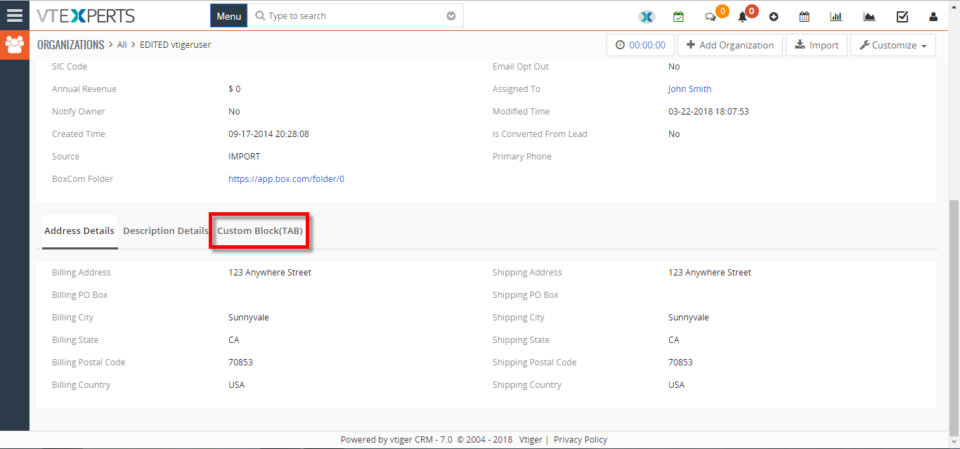Open the area chart dashboard icon
The height and width of the screenshot is (449, 960).
(869, 17)
